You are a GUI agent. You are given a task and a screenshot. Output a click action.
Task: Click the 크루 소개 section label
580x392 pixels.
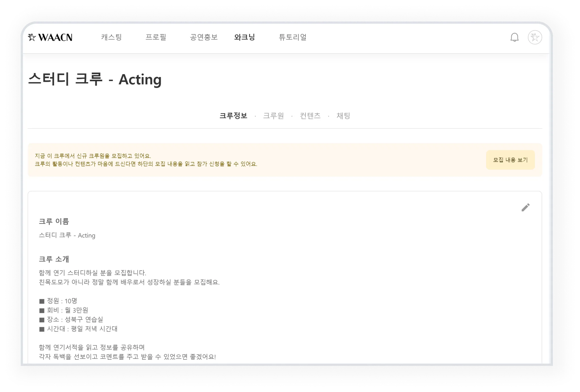pos(54,259)
